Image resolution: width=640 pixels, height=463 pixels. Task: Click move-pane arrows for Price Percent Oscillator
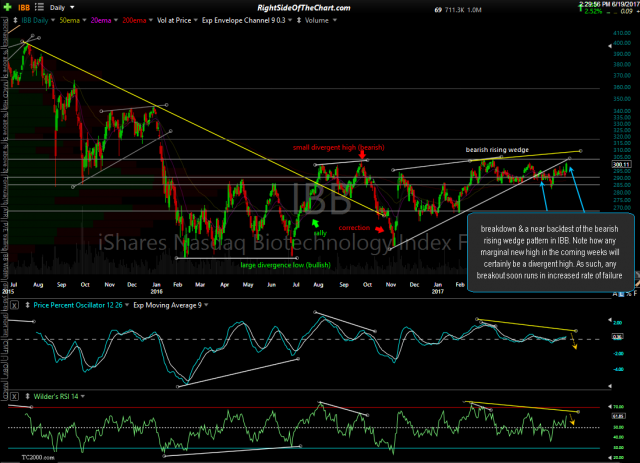[27, 305]
